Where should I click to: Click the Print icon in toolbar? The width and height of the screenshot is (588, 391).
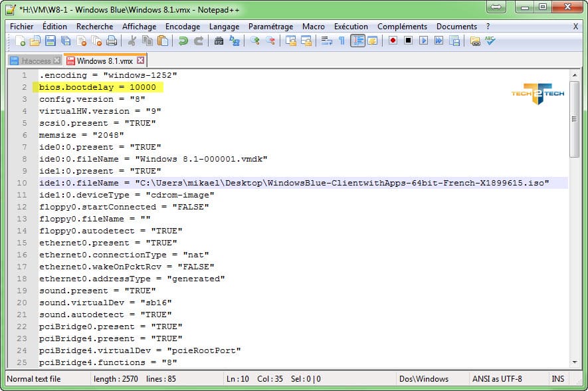[x=112, y=41]
